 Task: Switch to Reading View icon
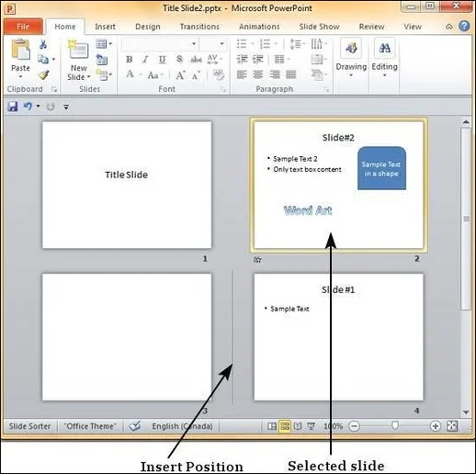pyautogui.click(x=298, y=426)
